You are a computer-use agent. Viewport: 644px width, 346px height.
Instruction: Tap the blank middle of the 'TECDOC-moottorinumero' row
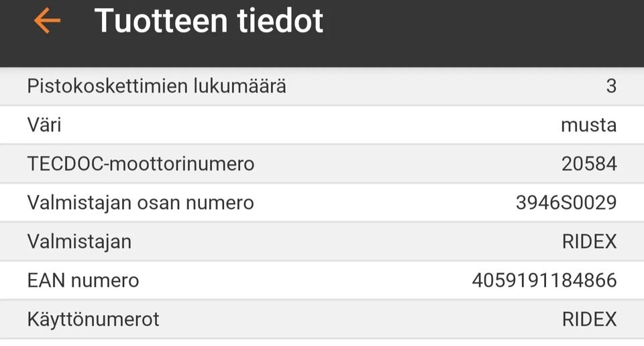coord(402,164)
